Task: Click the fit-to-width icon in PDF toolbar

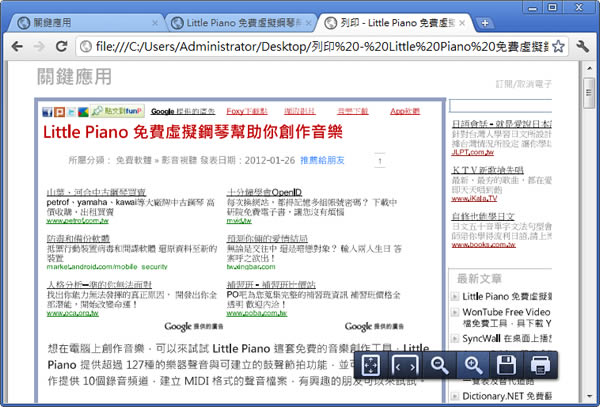Action: 405,365
